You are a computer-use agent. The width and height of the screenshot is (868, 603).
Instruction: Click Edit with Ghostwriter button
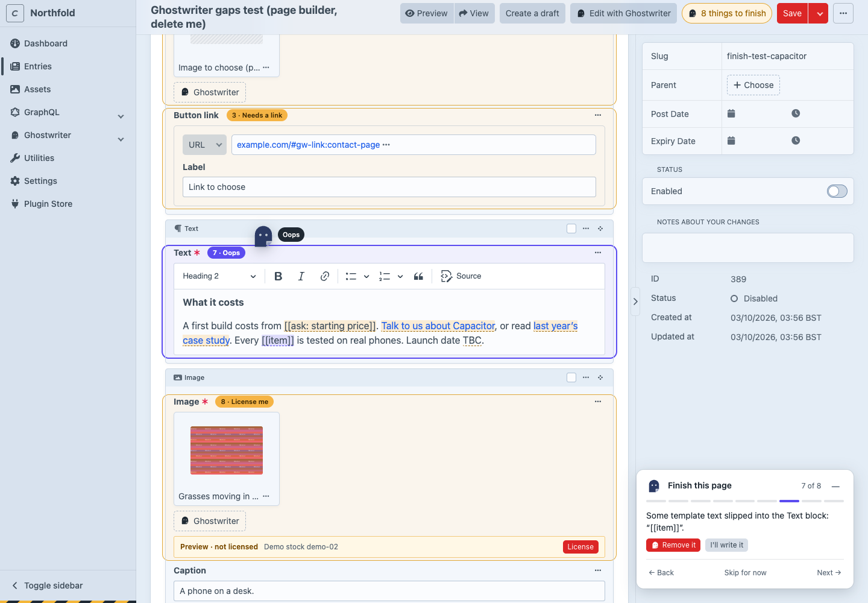tap(623, 13)
